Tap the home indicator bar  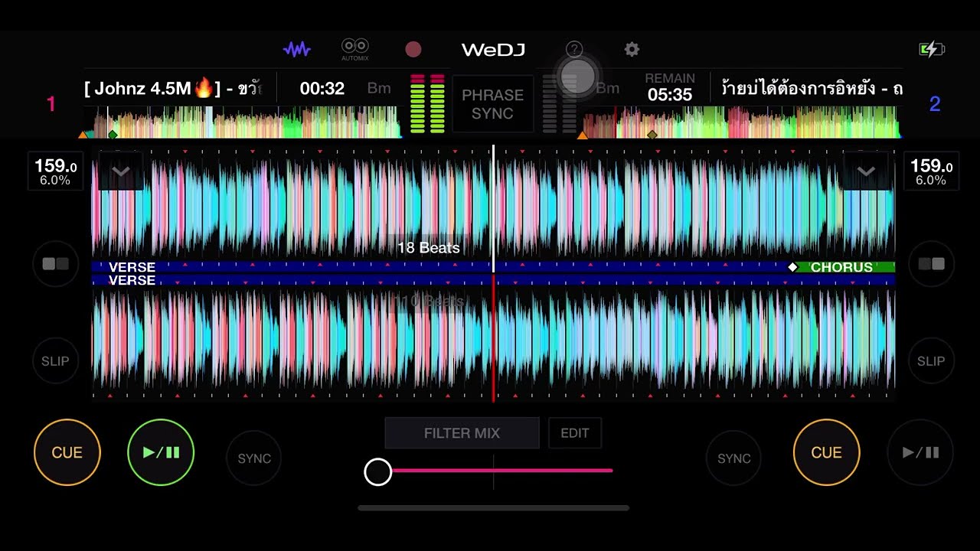tap(493, 507)
